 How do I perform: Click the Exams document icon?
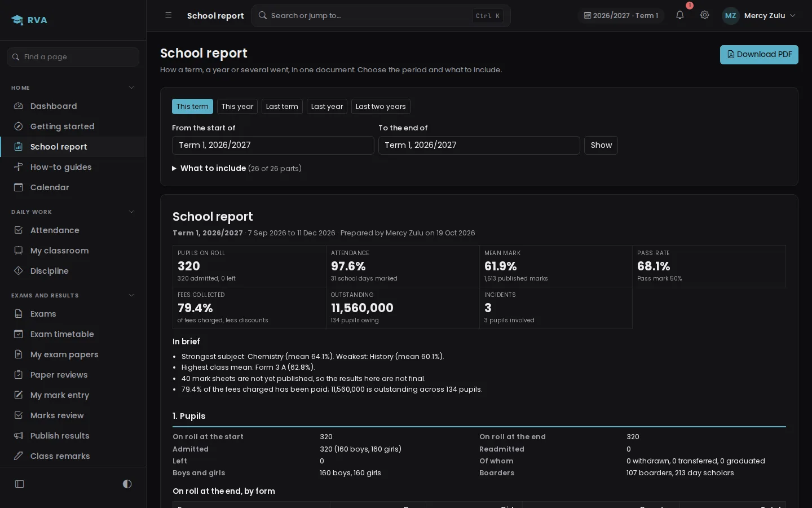coord(19,314)
